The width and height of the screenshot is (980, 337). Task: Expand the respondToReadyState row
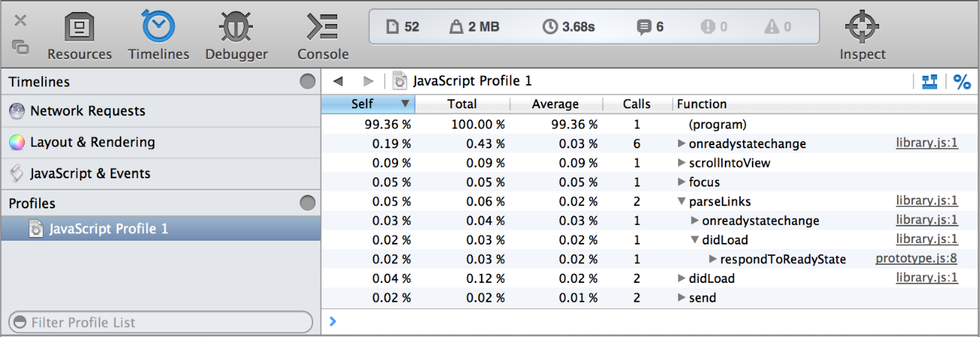point(713,260)
